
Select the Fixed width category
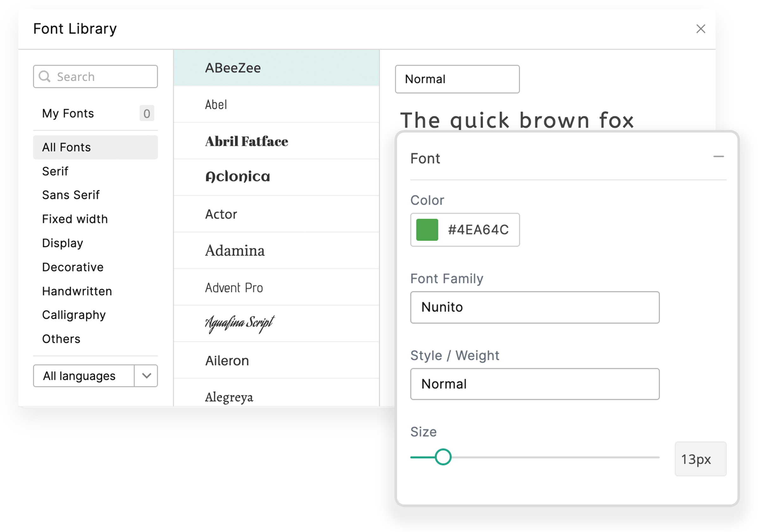pyautogui.click(x=75, y=219)
